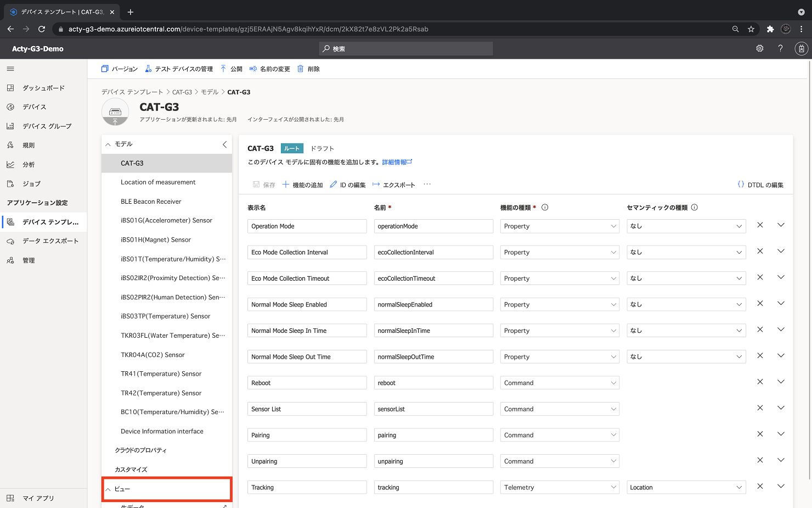The height and width of the screenshot is (508, 812).
Task: Go to ダッシュボード in sidebar
Action: [43, 88]
